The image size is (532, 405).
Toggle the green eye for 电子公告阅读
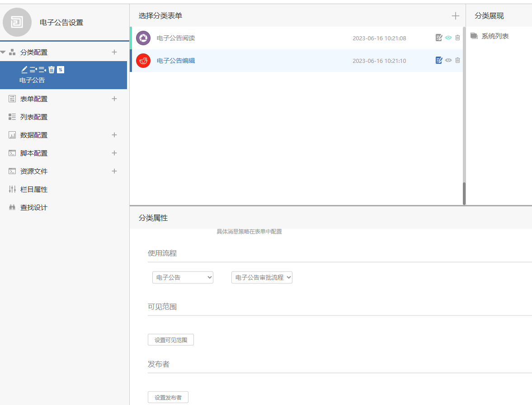(x=448, y=38)
